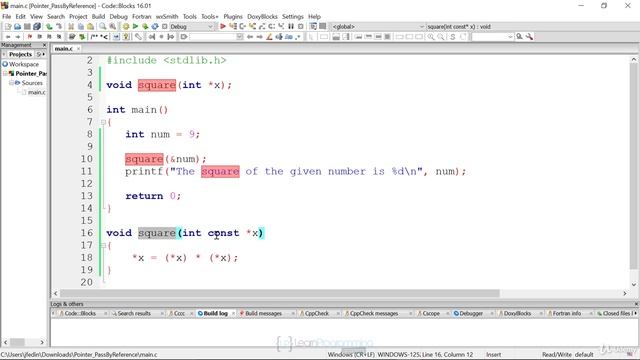The width and height of the screenshot is (640, 360).
Task: Create a new file with the toolbar icon
Action: [8, 27]
